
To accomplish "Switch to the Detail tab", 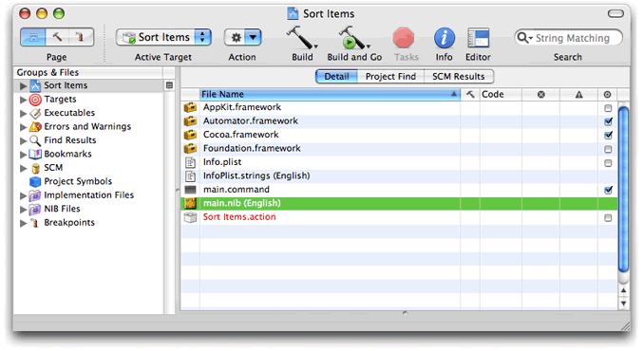I will tap(336, 77).
